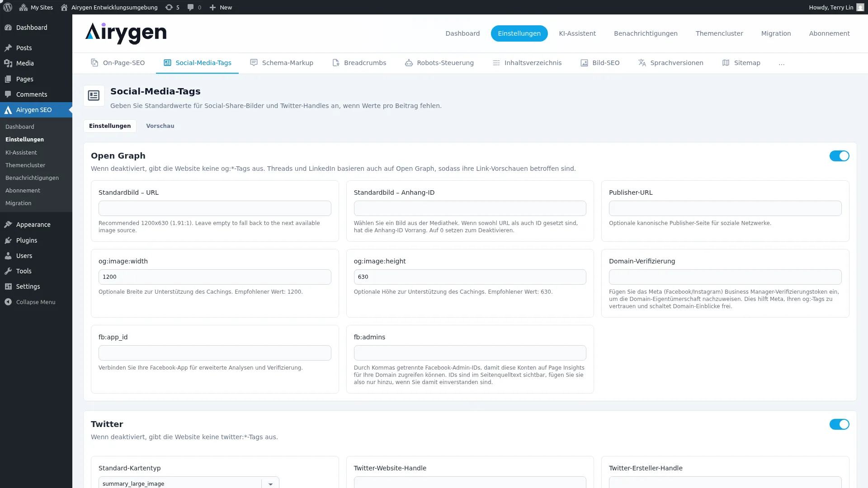Image resolution: width=868 pixels, height=488 pixels.
Task: Click the Collapse Menu arrow icon
Action: click(8, 302)
